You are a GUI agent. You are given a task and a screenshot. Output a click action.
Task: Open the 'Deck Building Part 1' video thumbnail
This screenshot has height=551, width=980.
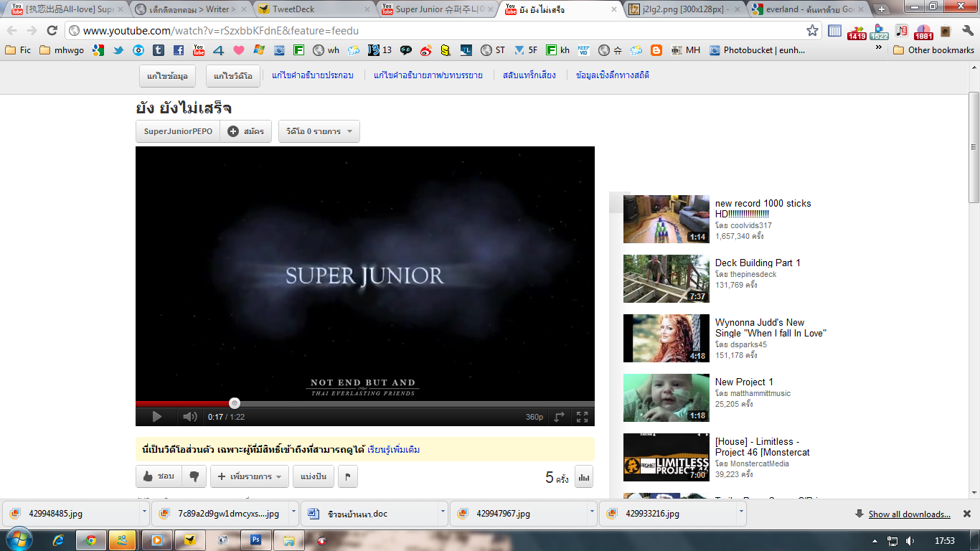(666, 279)
